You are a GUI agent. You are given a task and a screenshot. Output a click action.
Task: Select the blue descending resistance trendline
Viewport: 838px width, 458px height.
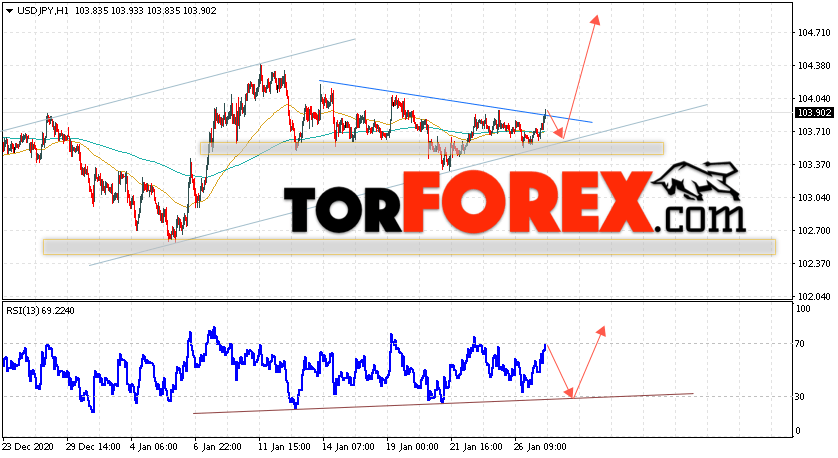coord(455,102)
